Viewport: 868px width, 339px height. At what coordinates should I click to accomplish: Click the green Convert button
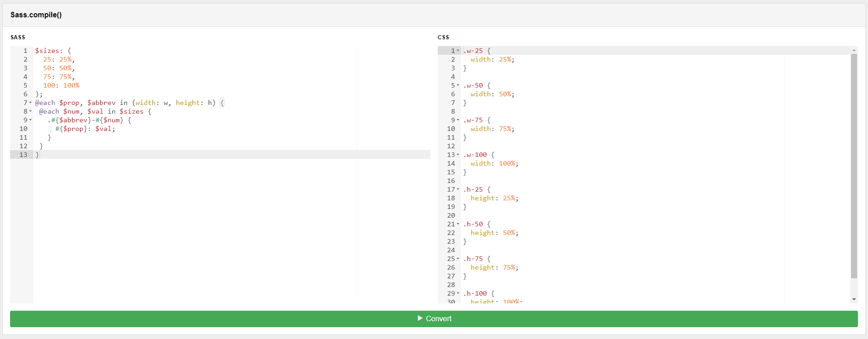434,318
